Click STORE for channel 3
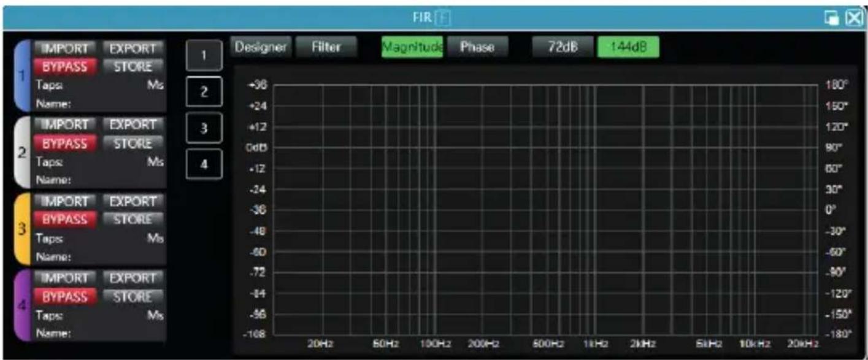This screenshot has height=360, width=868. (x=133, y=219)
